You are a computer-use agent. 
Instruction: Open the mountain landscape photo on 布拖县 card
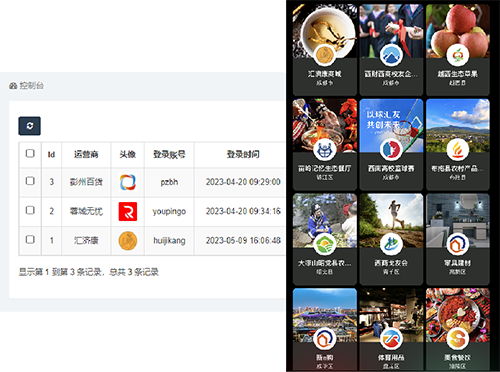(x=458, y=125)
